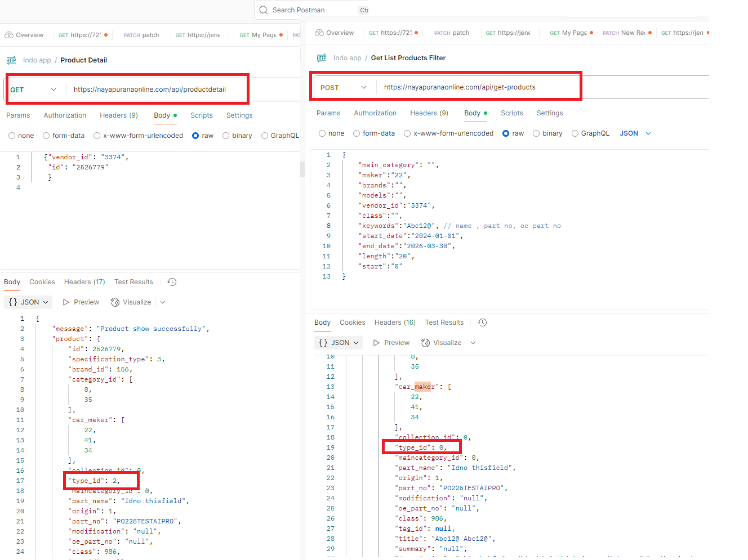
Task: Select GraphQL body type in left window
Action: tap(265, 136)
